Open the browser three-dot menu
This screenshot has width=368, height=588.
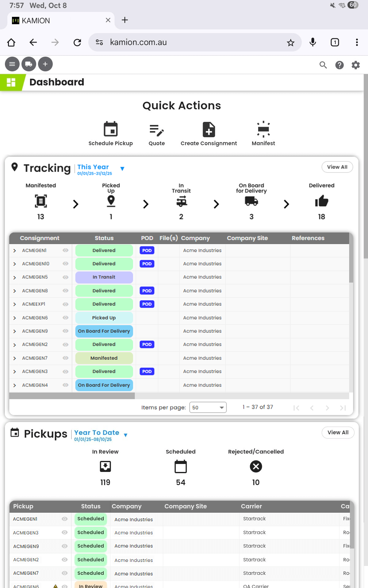357,42
